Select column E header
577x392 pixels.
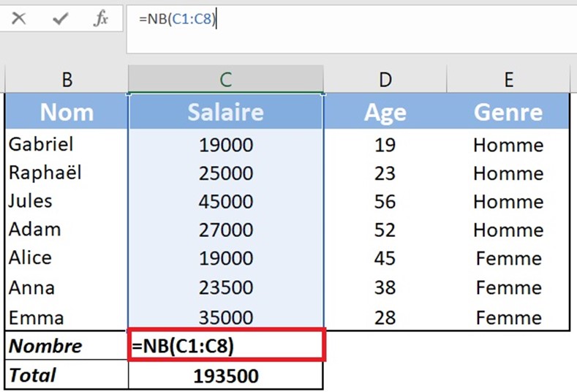(x=508, y=80)
